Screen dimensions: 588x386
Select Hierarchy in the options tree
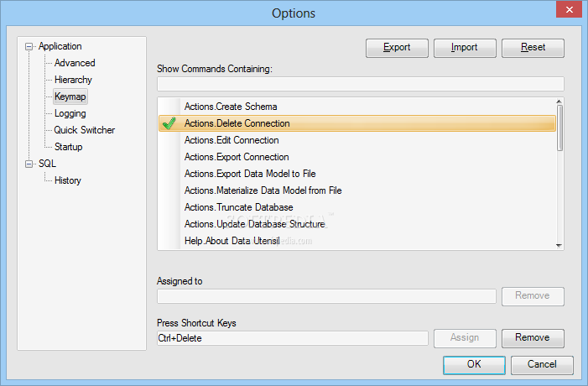point(73,80)
